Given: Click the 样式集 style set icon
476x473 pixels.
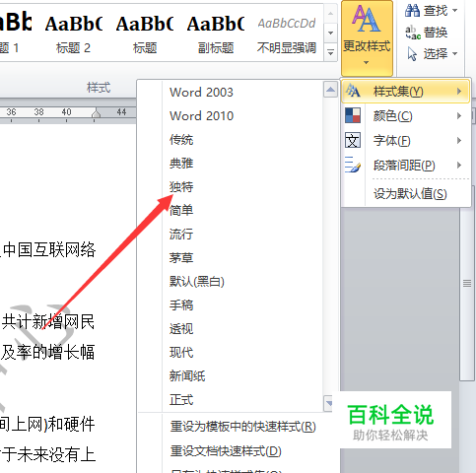Looking at the screenshot, I should tap(353, 92).
